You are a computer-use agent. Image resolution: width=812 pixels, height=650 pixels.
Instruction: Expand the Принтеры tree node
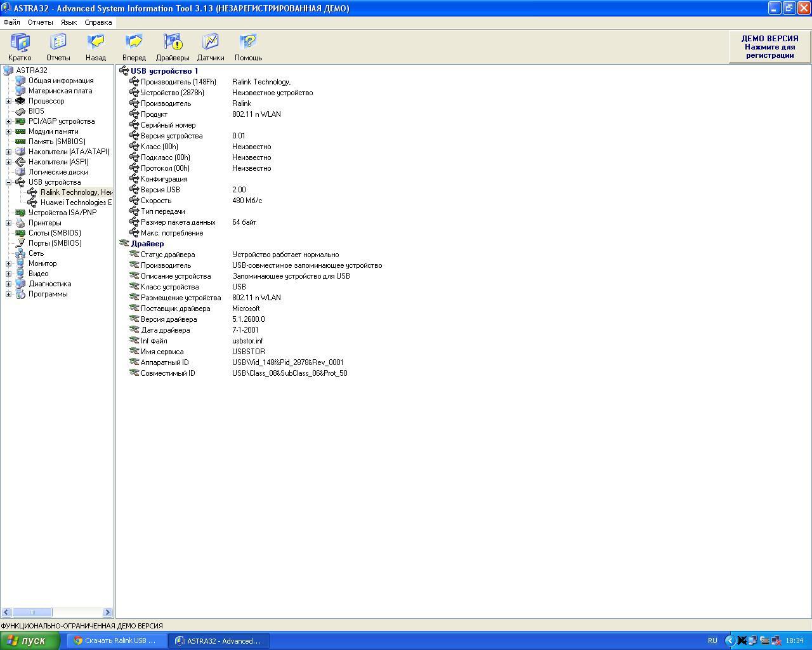click(8, 223)
